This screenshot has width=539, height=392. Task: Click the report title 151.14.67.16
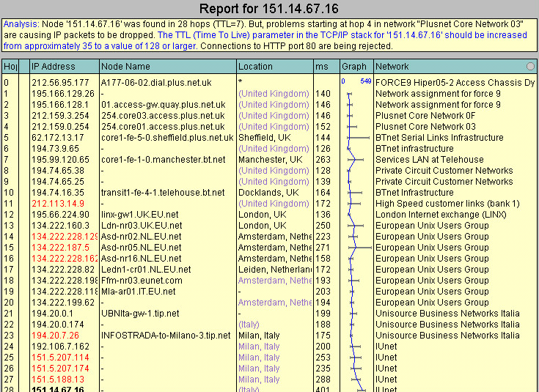(269, 9)
